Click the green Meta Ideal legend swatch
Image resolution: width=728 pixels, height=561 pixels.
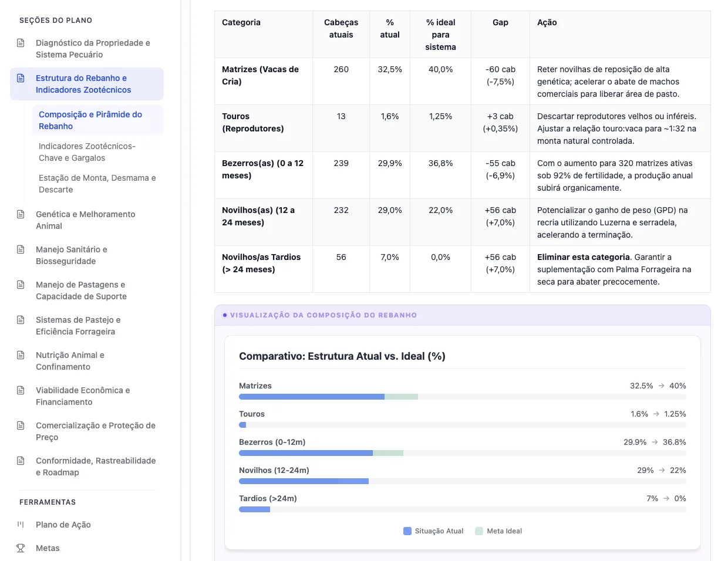479,531
